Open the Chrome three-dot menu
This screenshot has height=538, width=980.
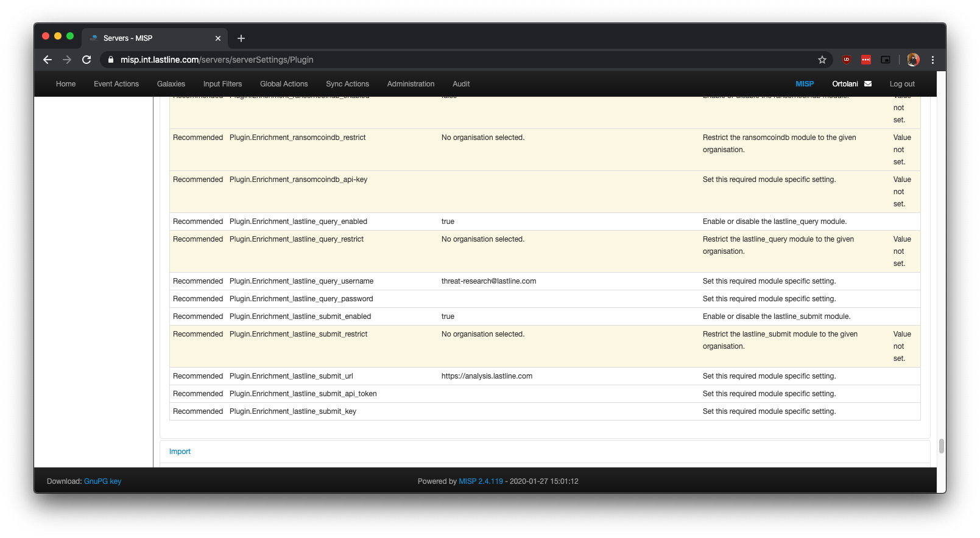click(x=932, y=60)
